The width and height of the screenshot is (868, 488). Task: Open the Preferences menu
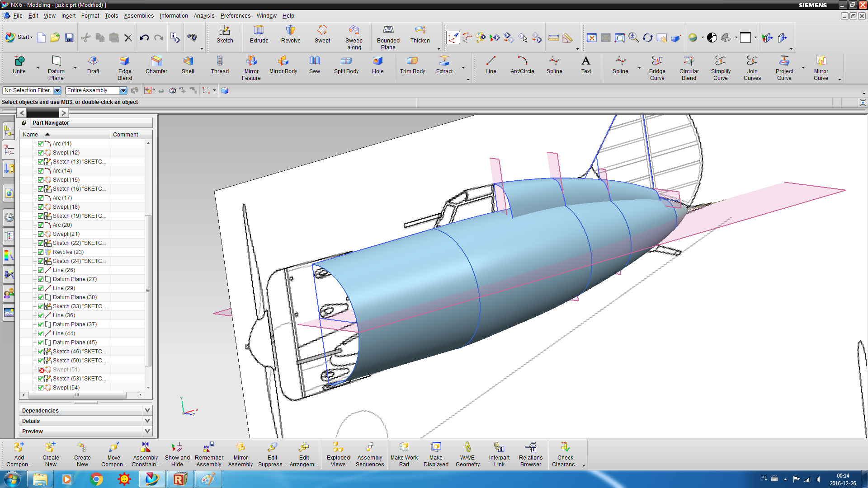pos(235,16)
